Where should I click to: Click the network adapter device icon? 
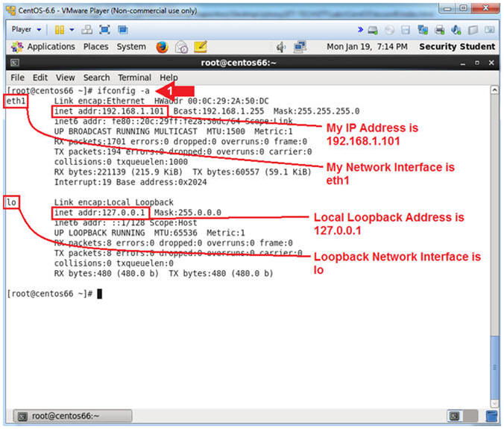pos(423,31)
